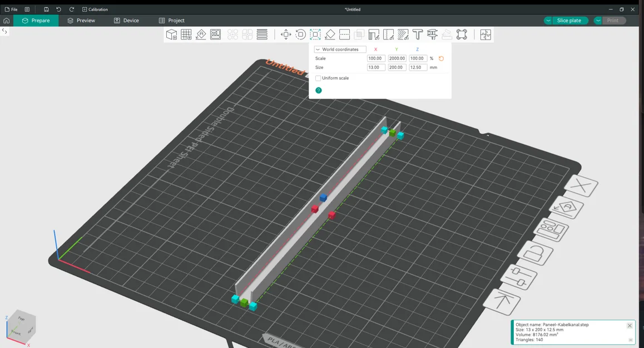Select the Color painting tool icon
This screenshot has height=348, width=644.
[x=403, y=35]
